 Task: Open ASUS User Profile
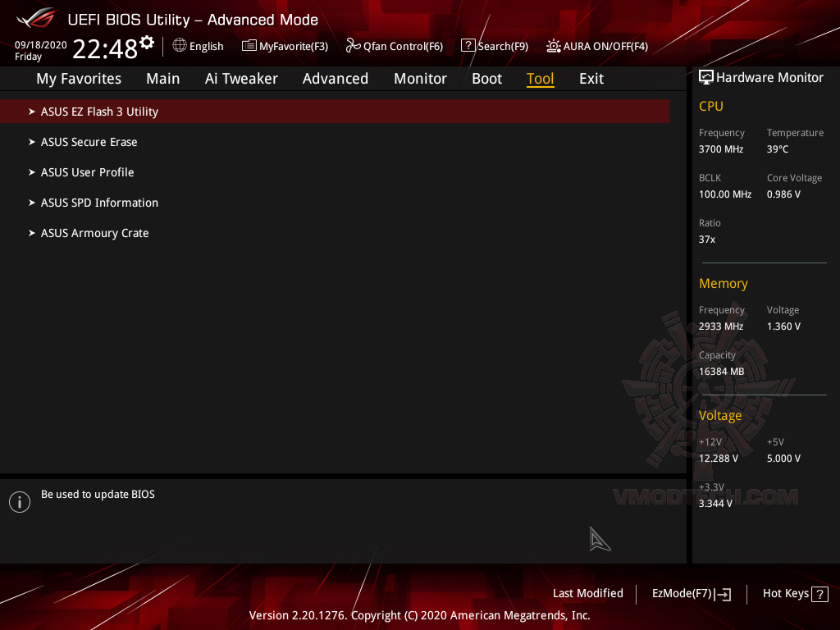(x=87, y=172)
